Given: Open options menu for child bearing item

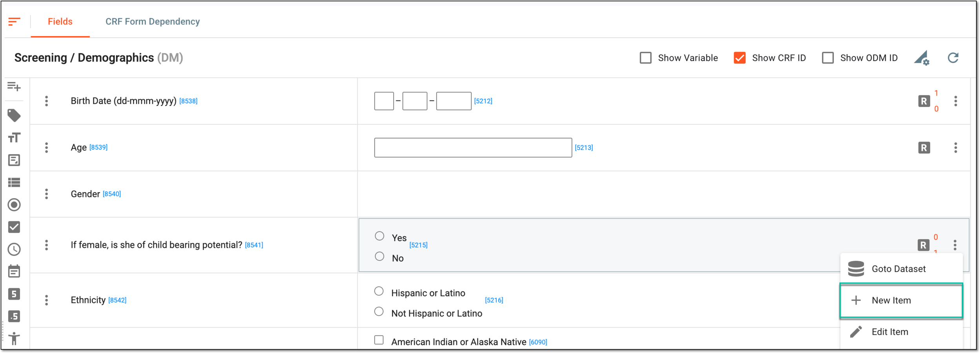Looking at the screenshot, I should pos(955,245).
